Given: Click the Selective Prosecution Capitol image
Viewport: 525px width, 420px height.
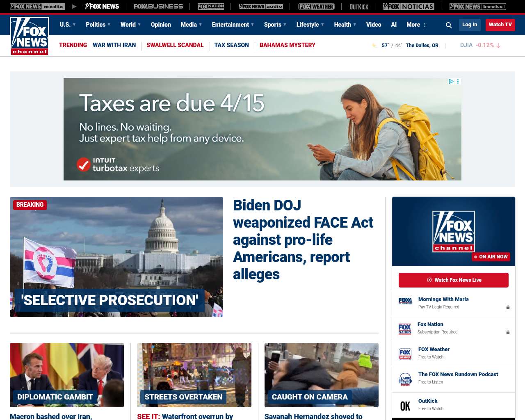Looking at the screenshot, I should (116, 257).
